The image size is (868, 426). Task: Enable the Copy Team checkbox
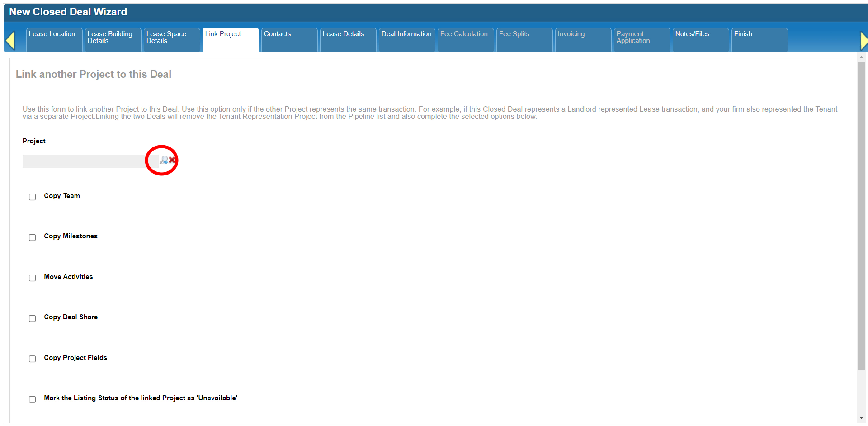tap(33, 197)
